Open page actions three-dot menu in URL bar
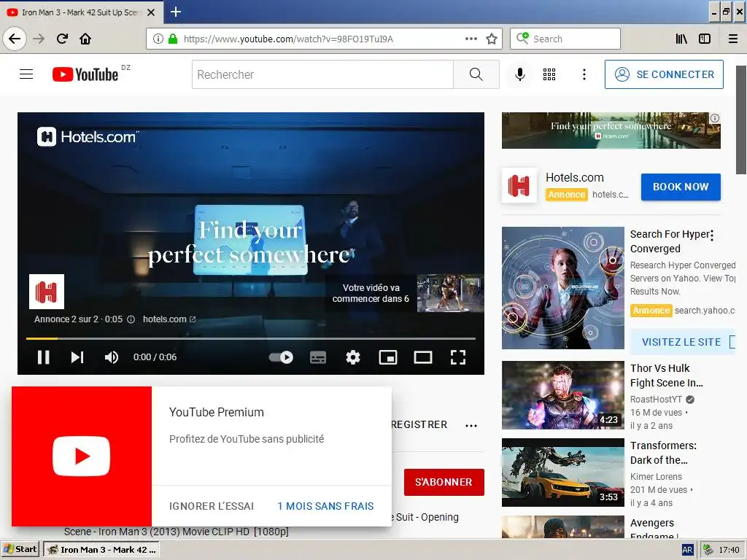This screenshot has width=747, height=560. (471, 39)
